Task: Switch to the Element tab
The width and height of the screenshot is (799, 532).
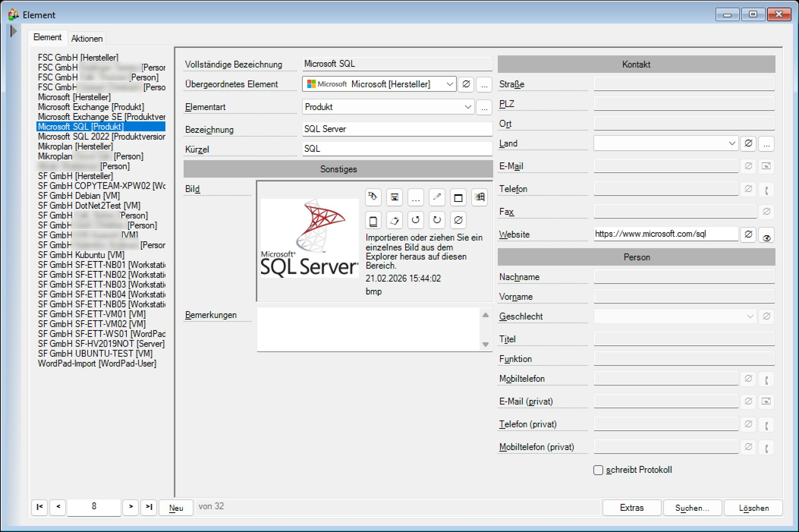Action: point(48,37)
